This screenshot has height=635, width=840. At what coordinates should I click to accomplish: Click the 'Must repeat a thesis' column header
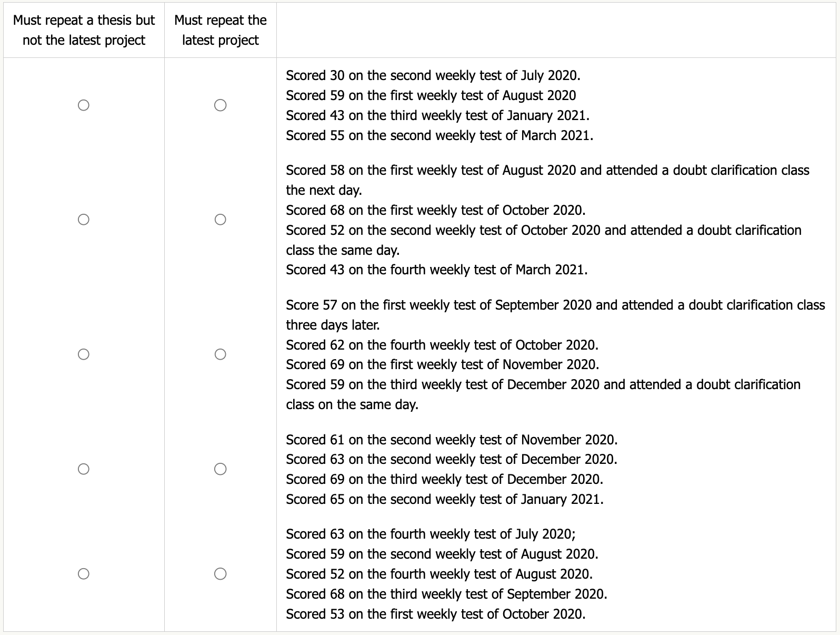pos(84,30)
